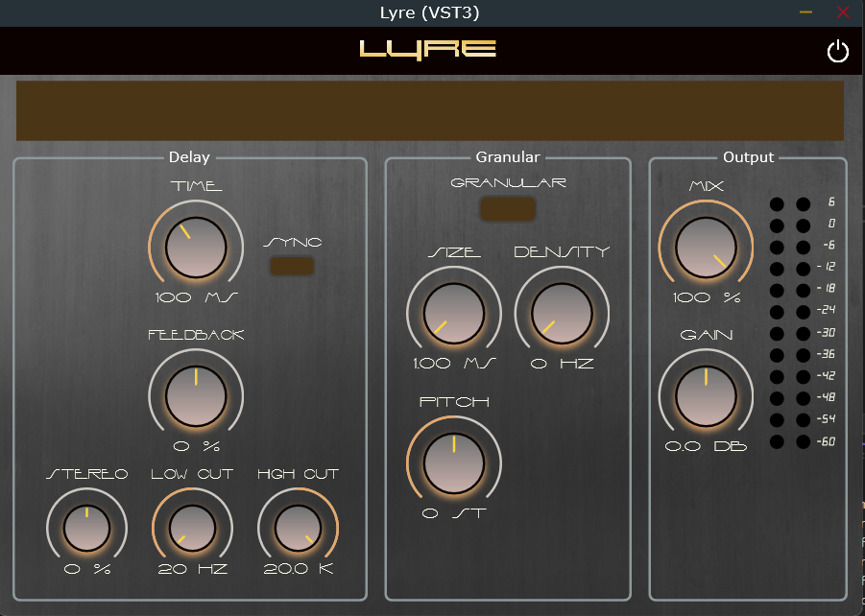Click the output Mix knob
Image resolution: width=865 pixels, height=616 pixels.
point(706,247)
